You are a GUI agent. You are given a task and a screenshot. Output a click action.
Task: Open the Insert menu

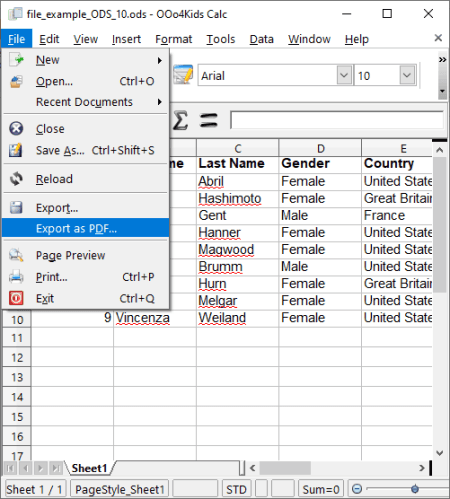pyautogui.click(x=126, y=39)
